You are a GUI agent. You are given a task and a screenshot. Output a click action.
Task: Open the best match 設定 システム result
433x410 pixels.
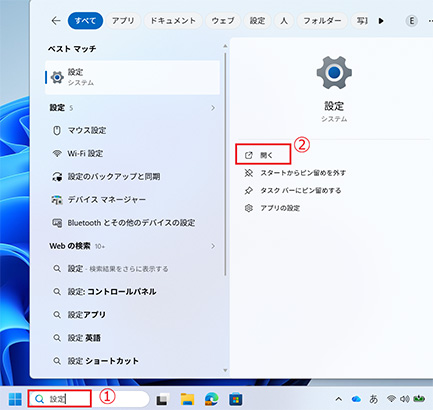[x=133, y=77]
